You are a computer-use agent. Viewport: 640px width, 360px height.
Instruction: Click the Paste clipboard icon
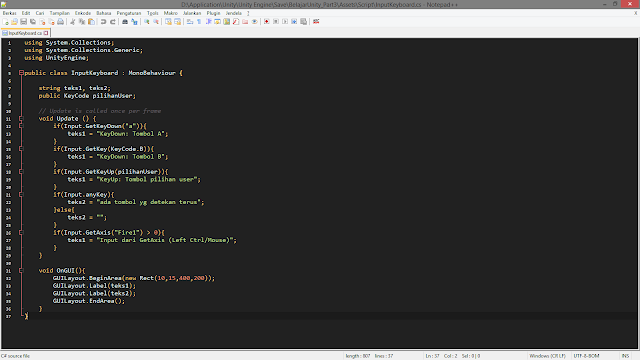pyautogui.click(x=91, y=22)
